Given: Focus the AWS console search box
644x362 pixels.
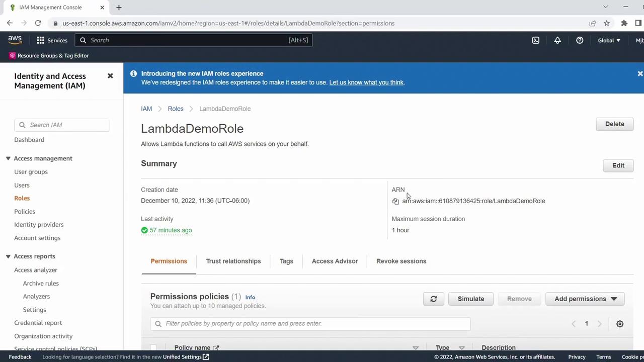Looking at the screenshot, I should [194, 40].
